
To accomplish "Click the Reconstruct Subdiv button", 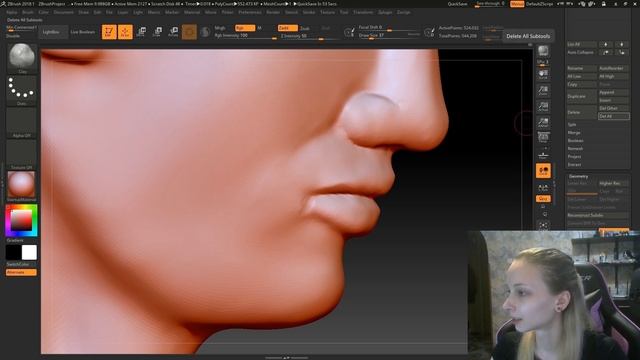I will [x=598, y=215].
